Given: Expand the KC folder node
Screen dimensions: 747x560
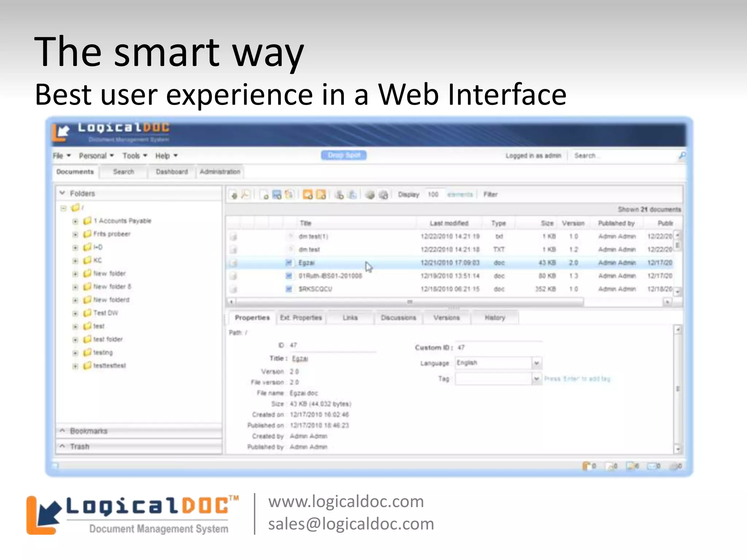Looking at the screenshot, I should point(75,261).
